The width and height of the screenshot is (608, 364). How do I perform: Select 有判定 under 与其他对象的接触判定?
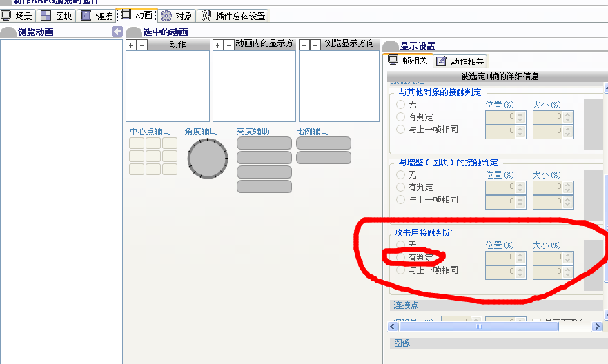(x=400, y=117)
